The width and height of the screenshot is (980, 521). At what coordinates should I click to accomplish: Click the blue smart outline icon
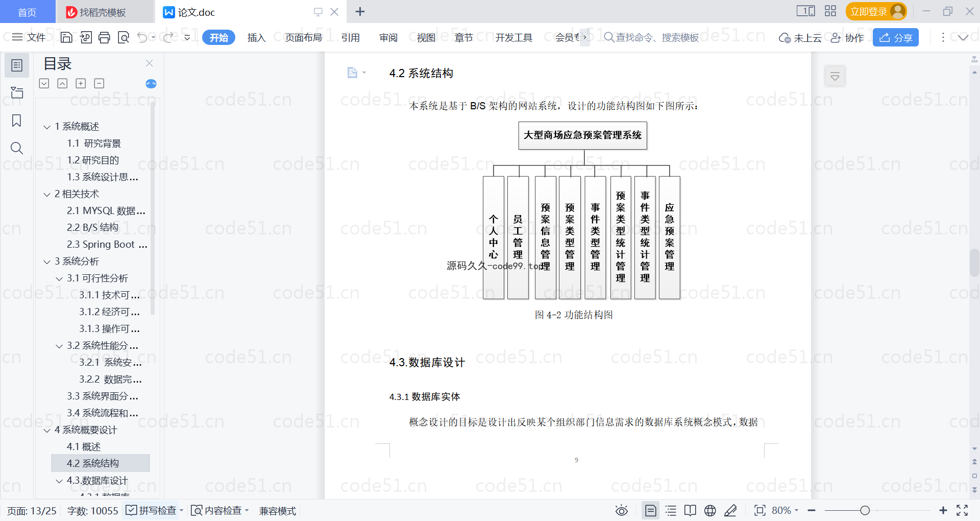point(151,84)
